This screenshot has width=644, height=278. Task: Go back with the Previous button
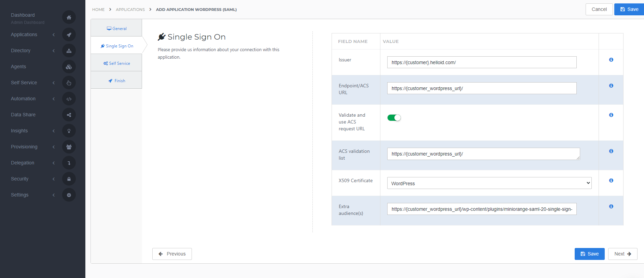click(172, 254)
